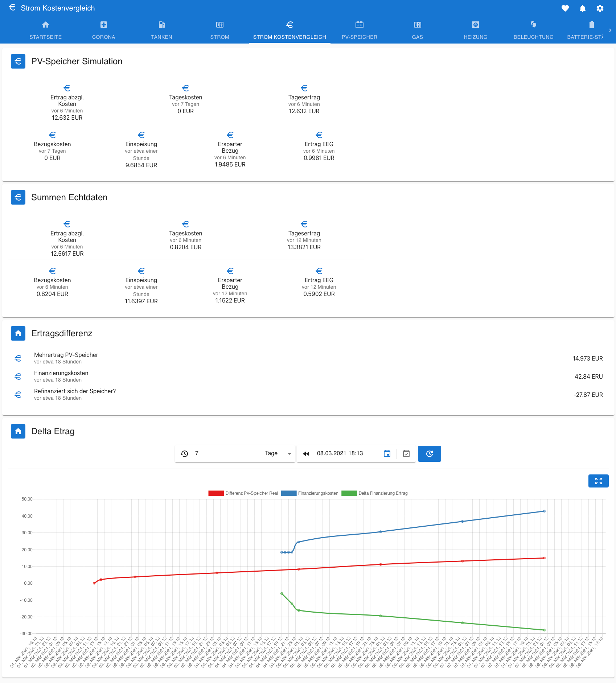Refresh the chart with blue button

(430, 454)
